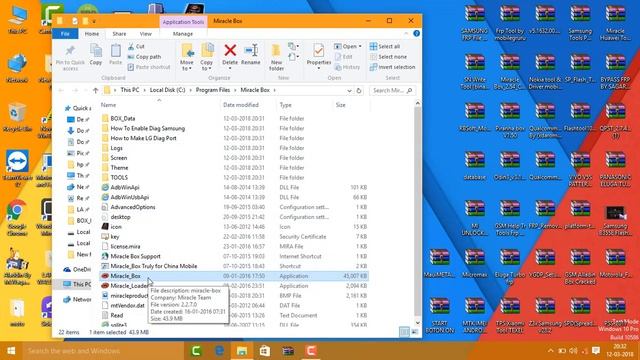The image size is (640, 360).
Task: Open the Quick Access Toolbar customize dropdown
Action: 94,21
